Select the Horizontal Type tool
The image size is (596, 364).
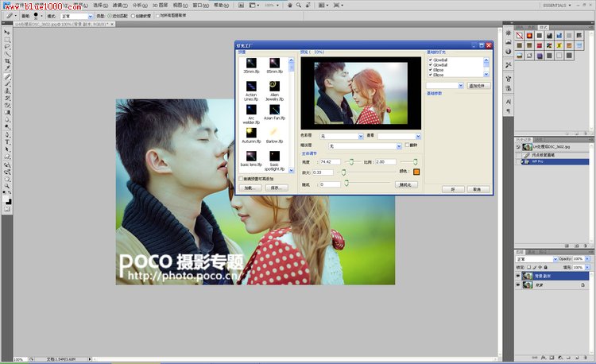(7, 142)
